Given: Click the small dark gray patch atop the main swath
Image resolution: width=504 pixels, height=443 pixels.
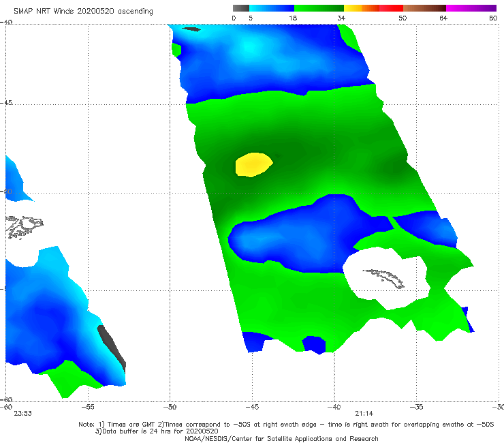Looking at the screenshot, I should pos(191,29).
